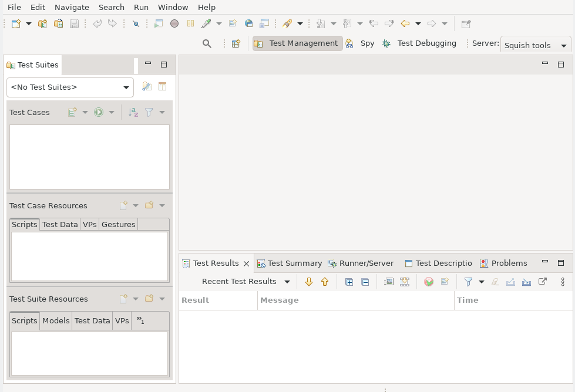Click the Save toolbar icon
This screenshot has width=575, height=392.
click(75, 23)
